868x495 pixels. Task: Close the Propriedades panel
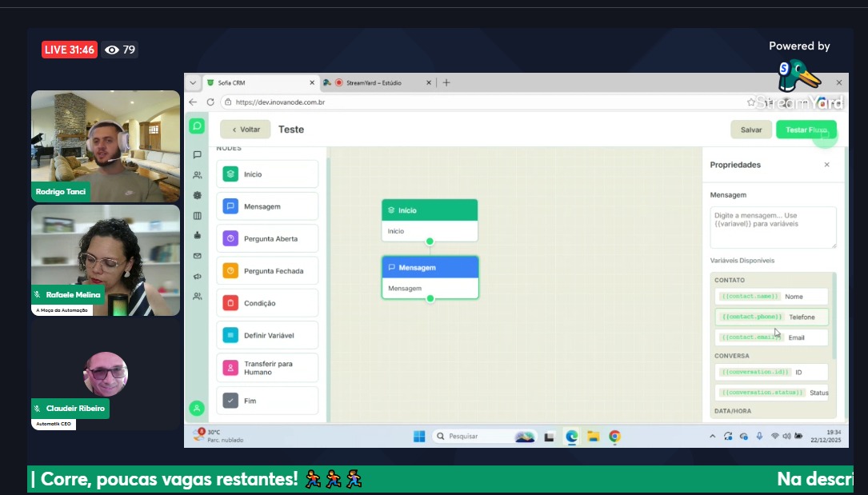(x=826, y=165)
